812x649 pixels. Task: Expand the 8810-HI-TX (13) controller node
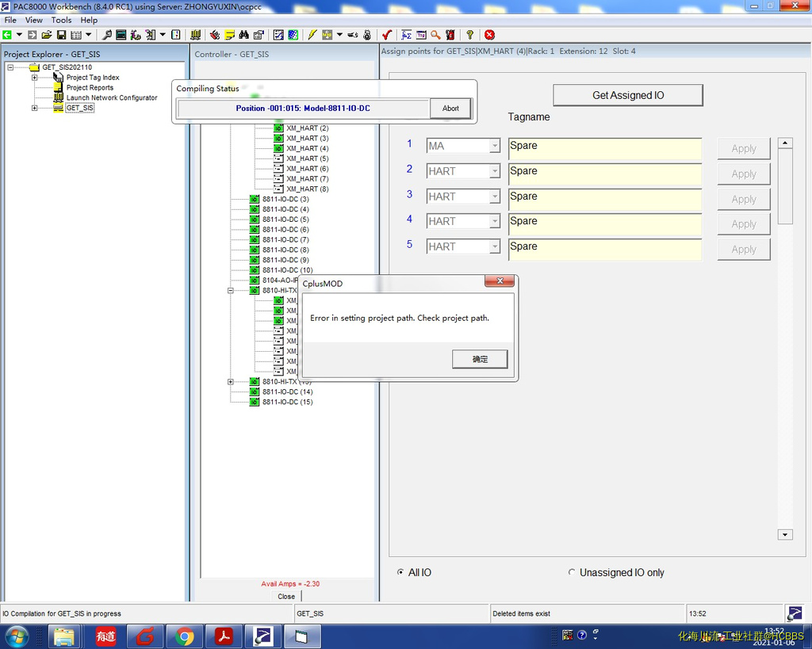[x=231, y=382]
